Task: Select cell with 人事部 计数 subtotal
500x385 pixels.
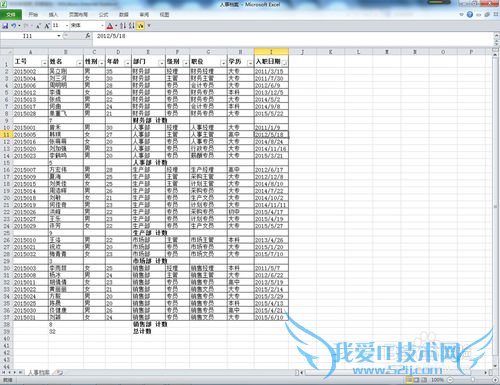Action: pos(149,163)
